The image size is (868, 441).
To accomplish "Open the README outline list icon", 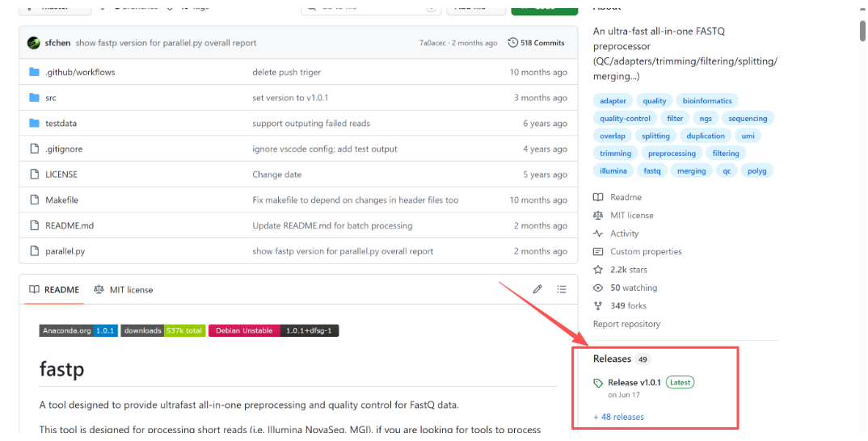I will [x=562, y=289].
